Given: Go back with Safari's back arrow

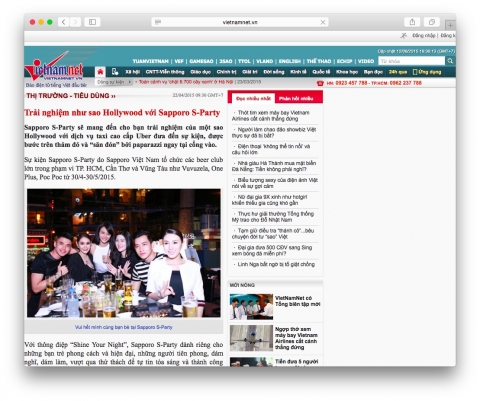Looking at the screenshot, I should click(63, 22).
